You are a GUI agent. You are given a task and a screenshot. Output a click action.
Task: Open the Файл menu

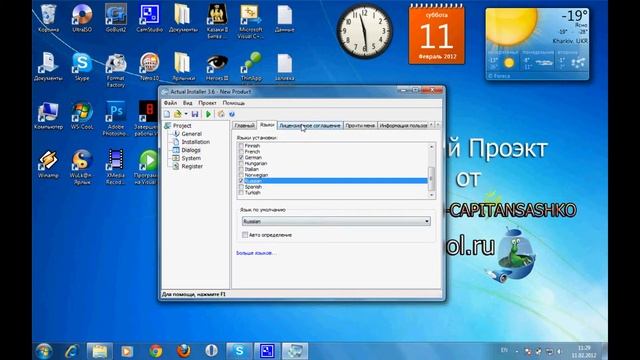point(170,103)
